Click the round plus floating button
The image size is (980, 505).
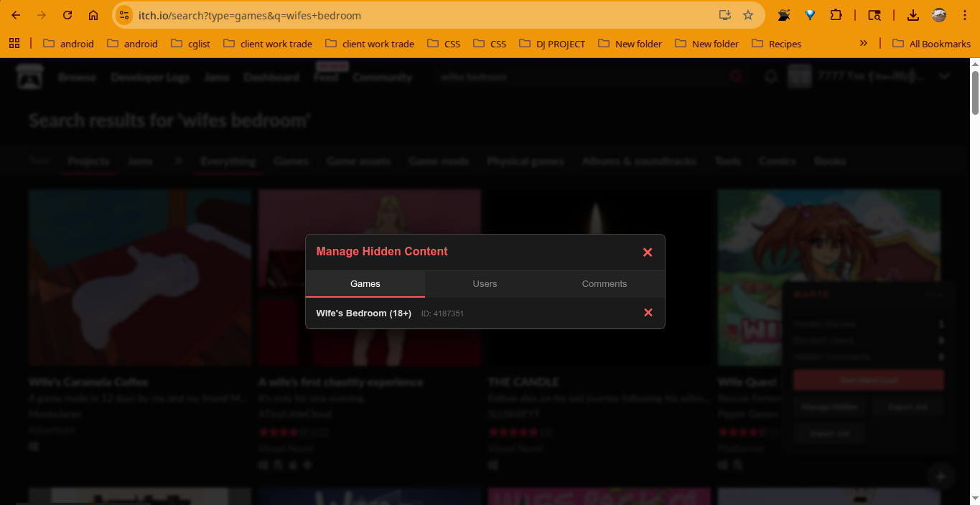941,476
